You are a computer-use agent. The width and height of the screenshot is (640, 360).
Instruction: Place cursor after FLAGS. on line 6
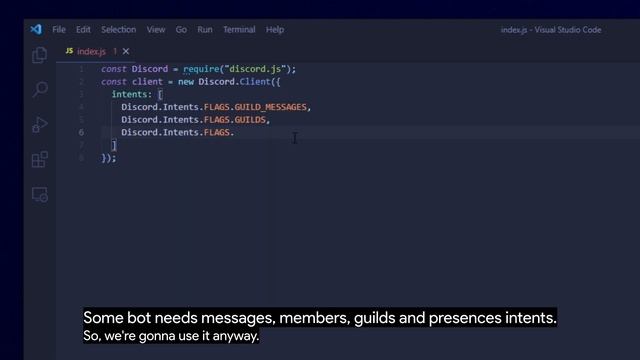pyautogui.click(x=235, y=132)
